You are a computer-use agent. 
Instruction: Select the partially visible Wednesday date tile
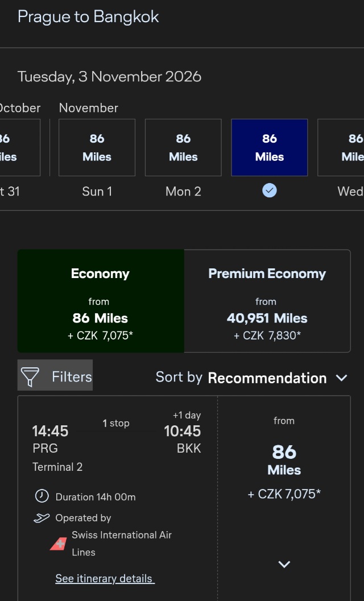[341, 148]
